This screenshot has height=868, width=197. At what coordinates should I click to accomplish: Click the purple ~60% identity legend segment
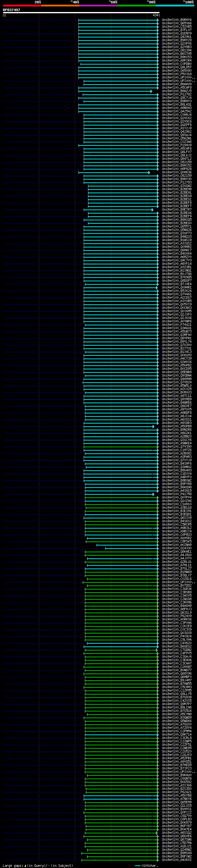[x=99, y=6]
